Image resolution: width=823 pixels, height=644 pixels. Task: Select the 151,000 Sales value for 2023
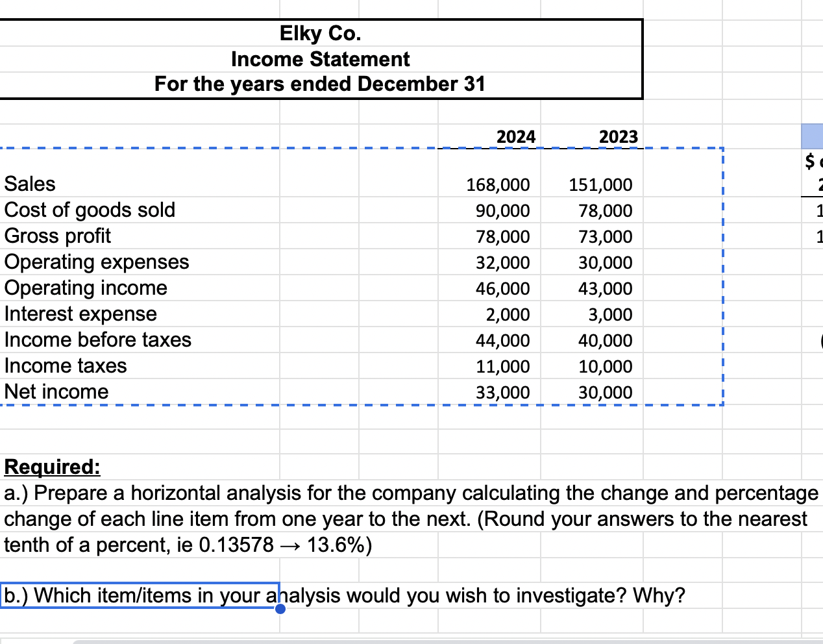click(600, 184)
